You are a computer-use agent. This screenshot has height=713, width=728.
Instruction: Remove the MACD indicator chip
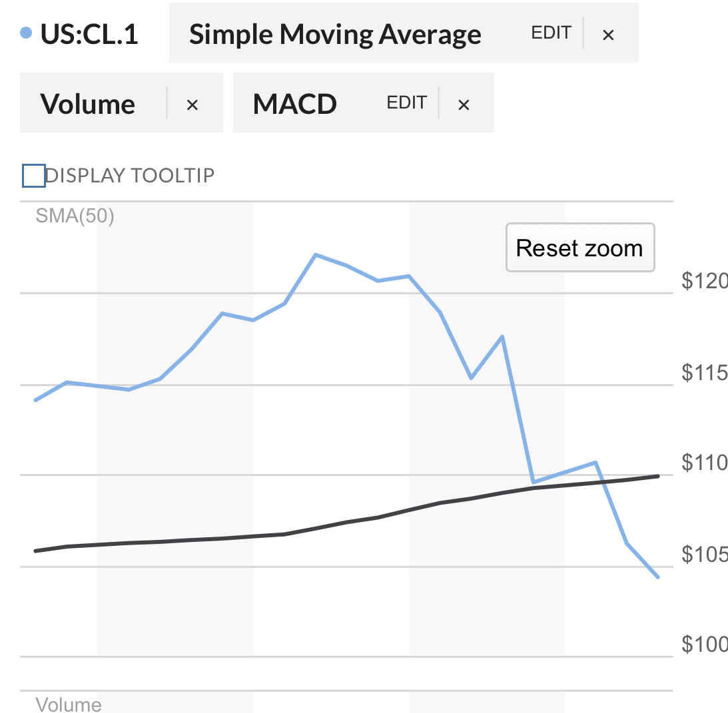click(464, 105)
